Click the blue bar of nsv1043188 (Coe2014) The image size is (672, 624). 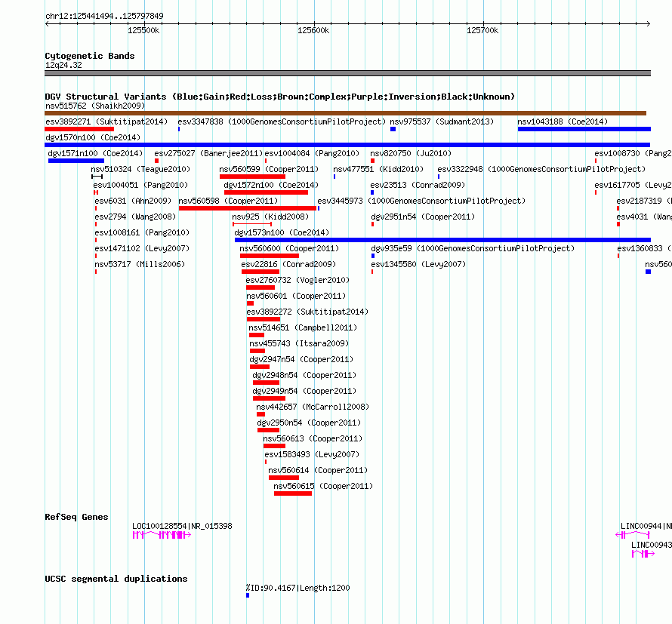pyautogui.click(x=584, y=129)
